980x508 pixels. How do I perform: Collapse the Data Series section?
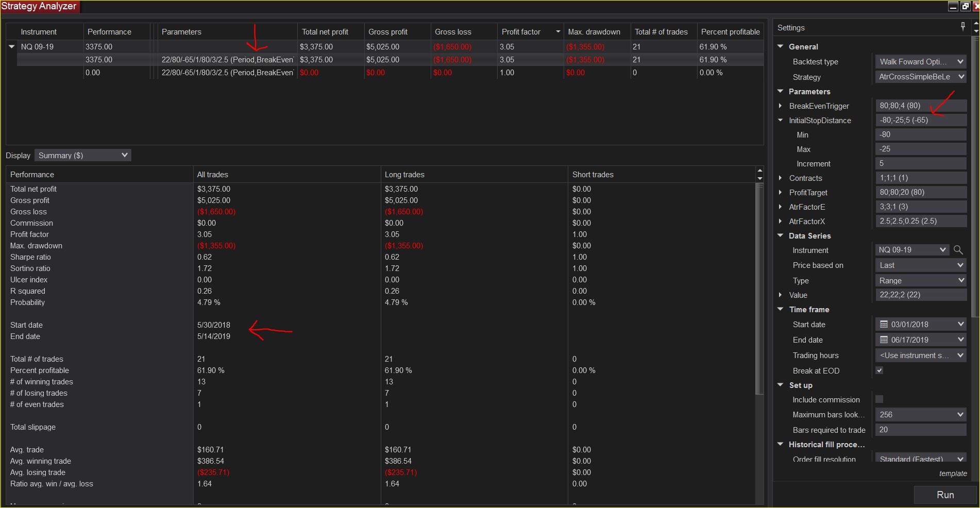point(781,235)
